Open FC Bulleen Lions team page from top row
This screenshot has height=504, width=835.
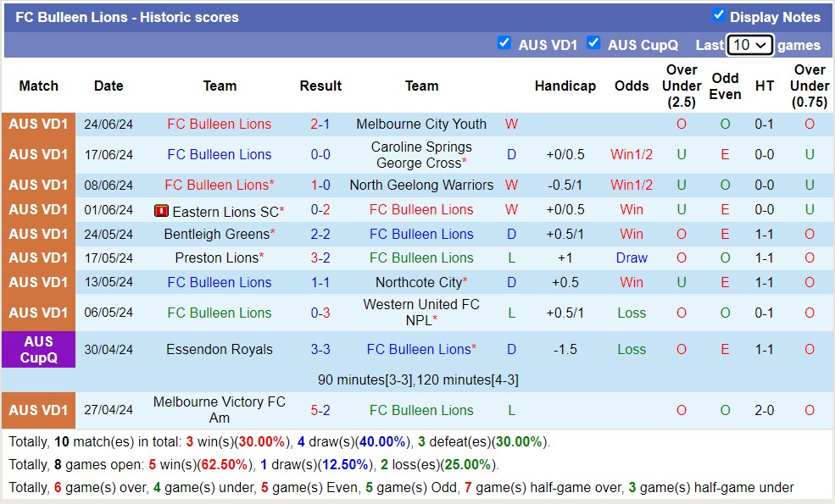coord(219,124)
